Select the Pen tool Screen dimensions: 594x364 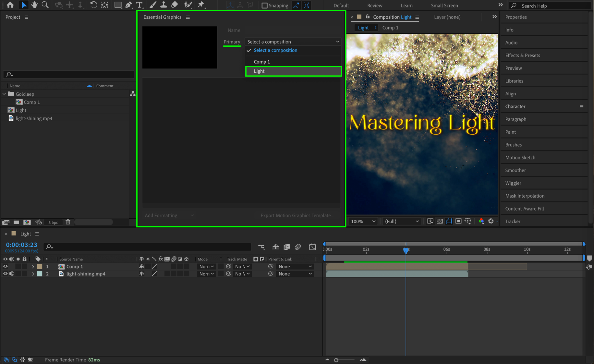pyautogui.click(x=128, y=5)
